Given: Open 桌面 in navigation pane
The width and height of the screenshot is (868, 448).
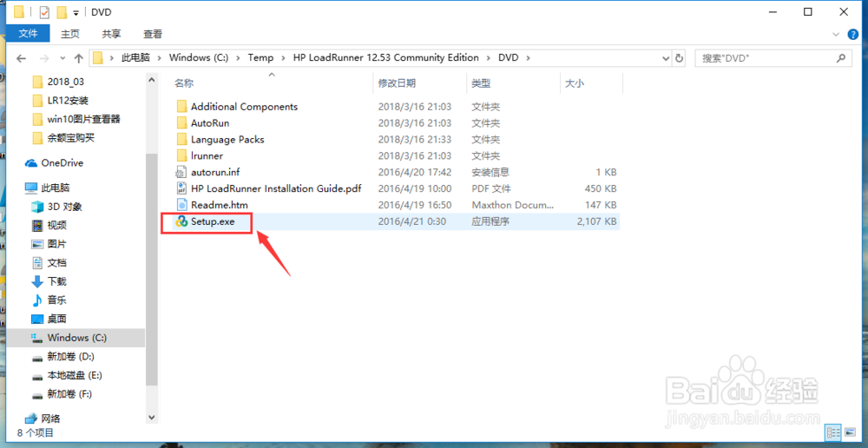Looking at the screenshot, I should click(57, 319).
